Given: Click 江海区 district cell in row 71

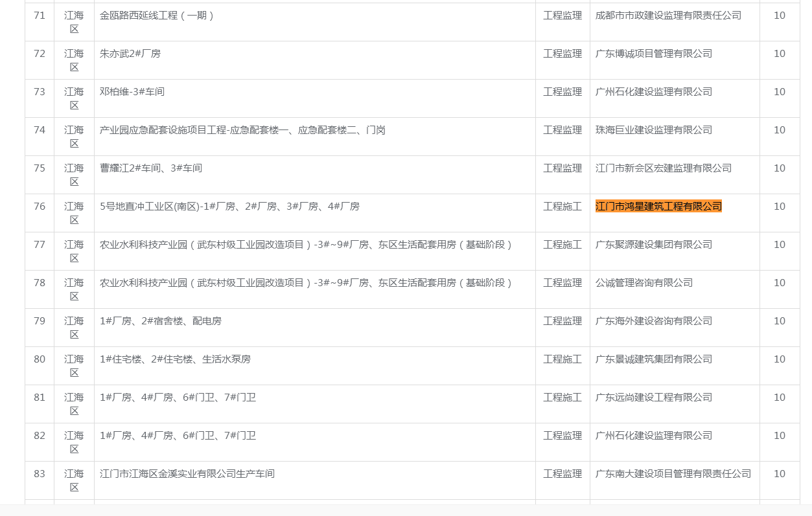Looking at the screenshot, I should click(x=74, y=22).
